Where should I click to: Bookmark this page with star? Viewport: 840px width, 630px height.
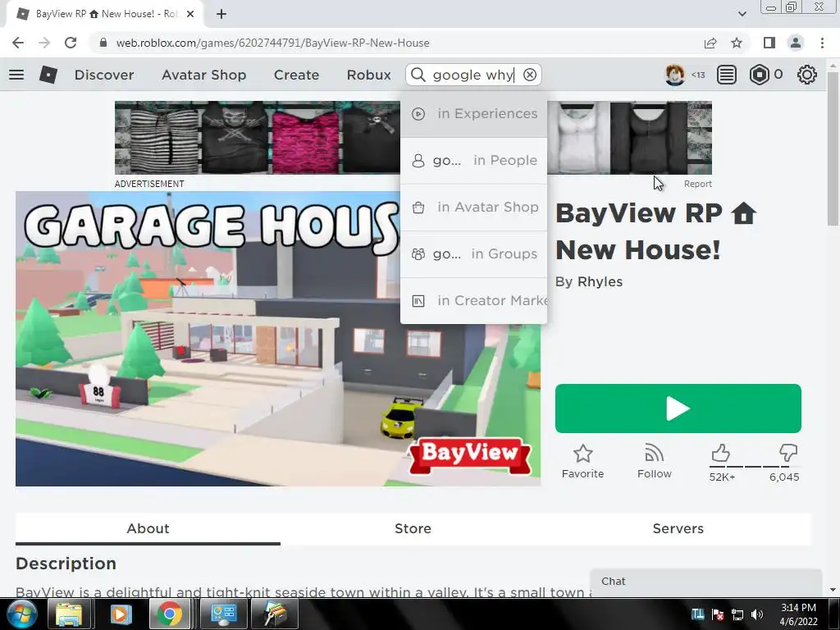pos(737,43)
